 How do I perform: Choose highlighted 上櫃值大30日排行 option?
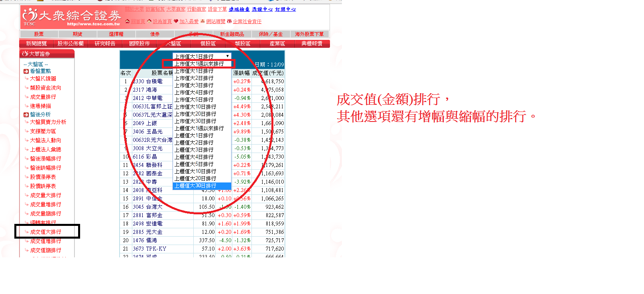[x=202, y=186]
